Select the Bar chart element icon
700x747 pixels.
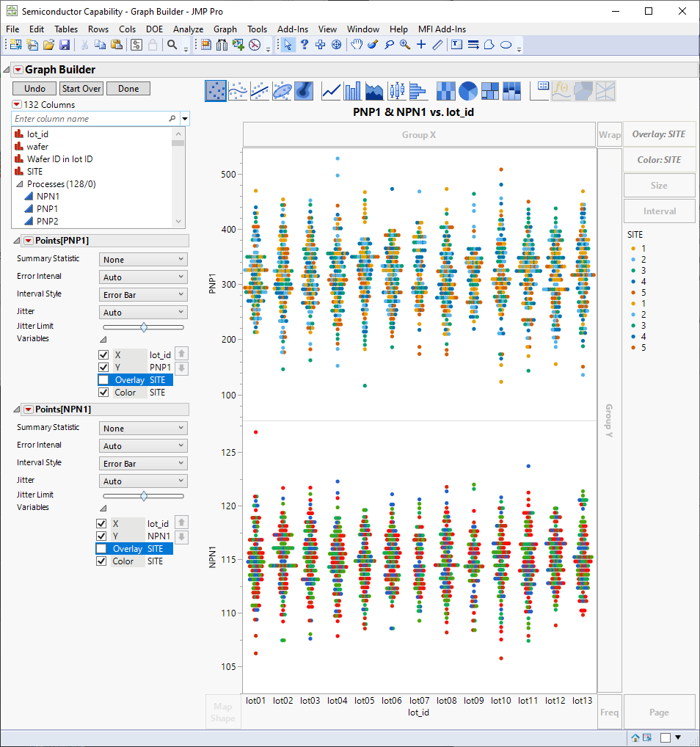(353, 91)
